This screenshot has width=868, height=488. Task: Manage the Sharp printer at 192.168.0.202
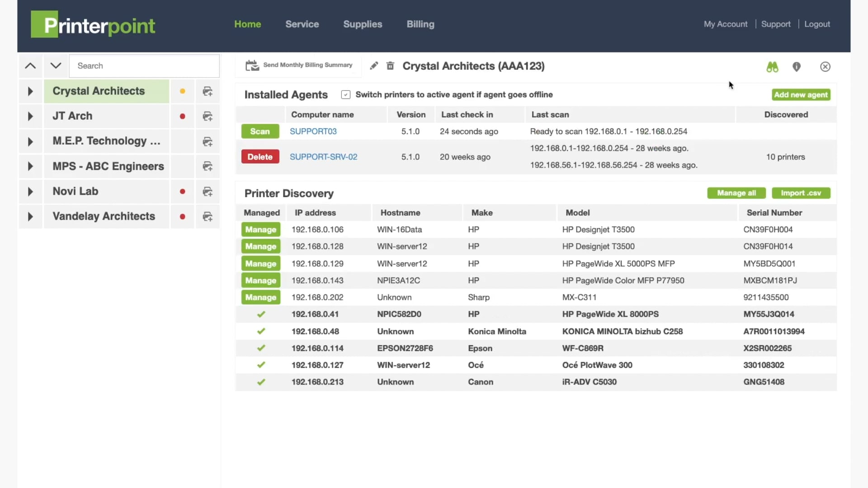click(261, 297)
